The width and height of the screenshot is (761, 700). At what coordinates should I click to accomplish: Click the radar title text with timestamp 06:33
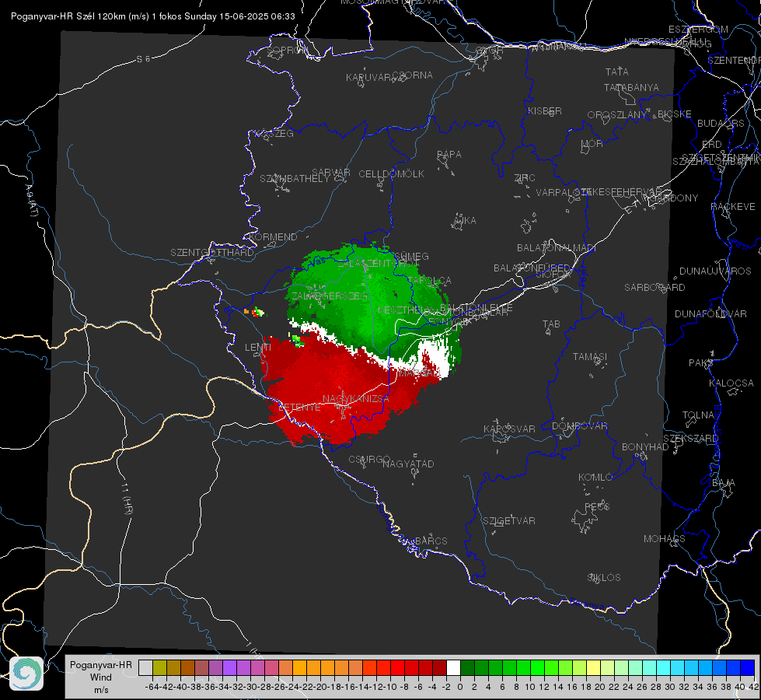click(x=153, y=16)
